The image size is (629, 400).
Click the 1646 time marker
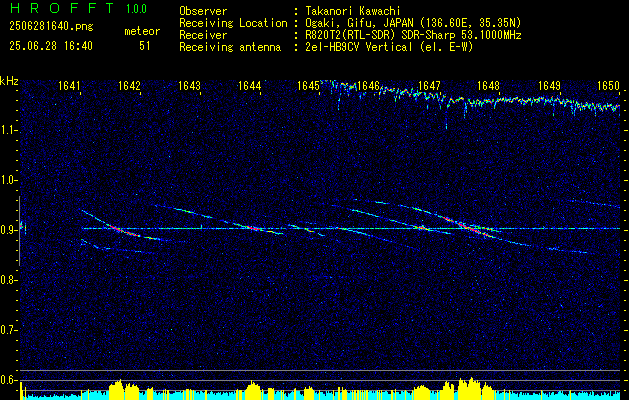point(368,85)
